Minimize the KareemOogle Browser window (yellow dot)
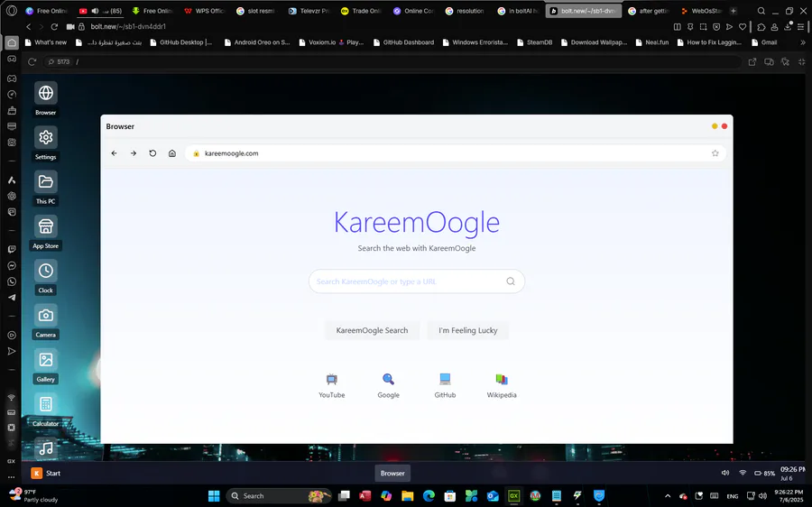The image size is (812, 507). (x=715, y=126)
